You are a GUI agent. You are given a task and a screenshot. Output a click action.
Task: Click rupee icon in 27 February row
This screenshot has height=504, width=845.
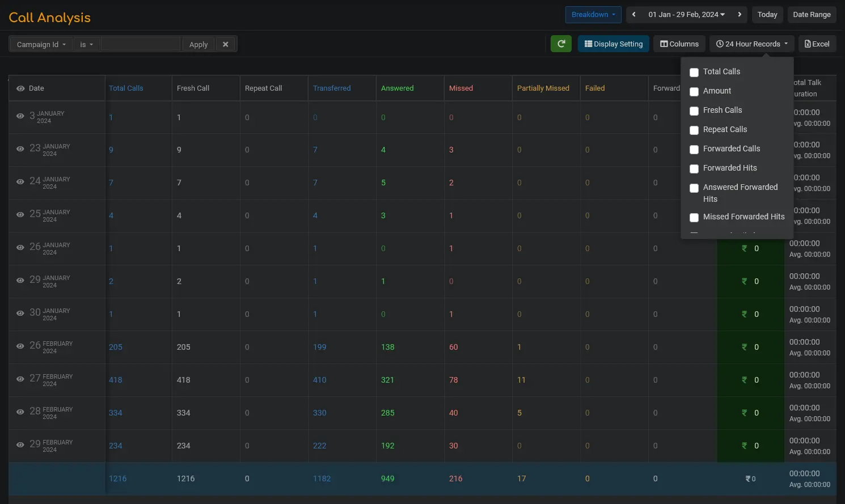[x=745, y=380]
